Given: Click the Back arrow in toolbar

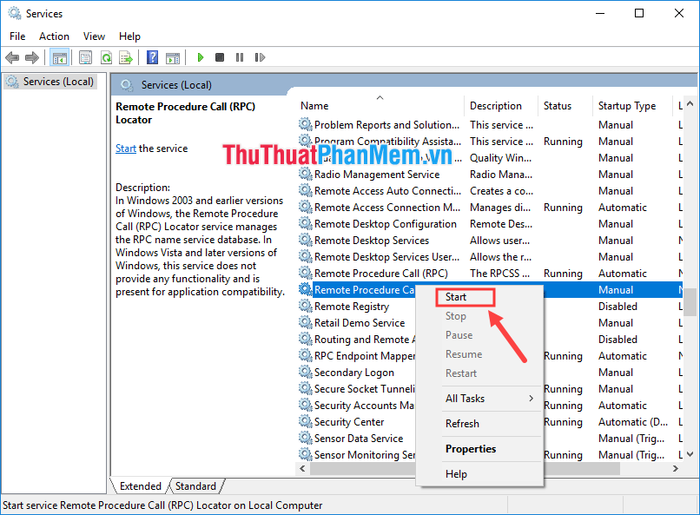Looking at the screenshot, I should pyautogui.click(x=13, y=58).
